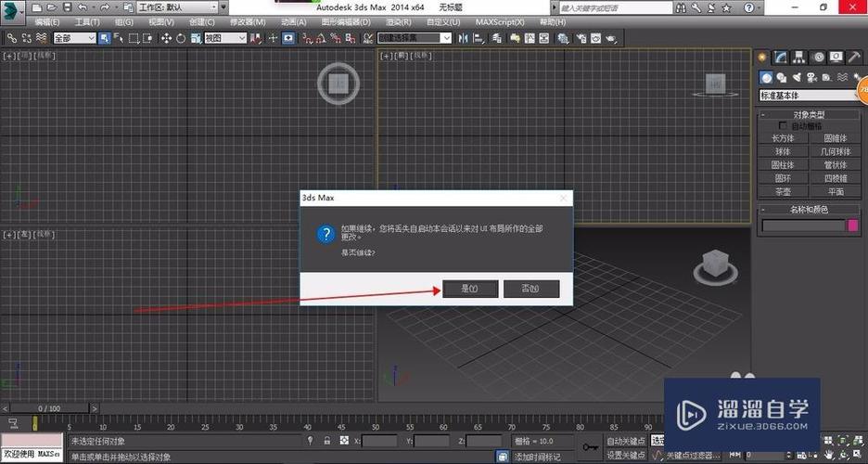Image resolution: width=868 pixels, height=464 pixels.
Task: Switch to the Hierarchy command panel tab
Action: pos(798,57)
